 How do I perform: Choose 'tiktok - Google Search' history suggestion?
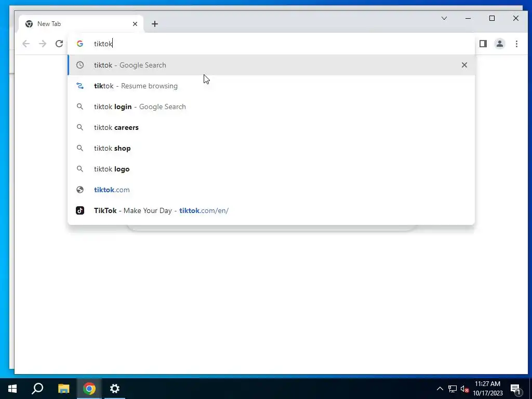coord(271,65)
